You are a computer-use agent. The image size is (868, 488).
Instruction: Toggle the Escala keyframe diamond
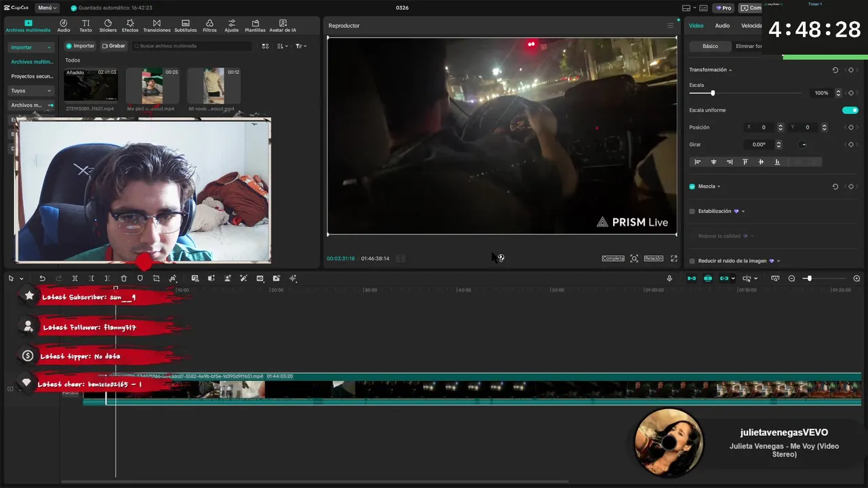[851, 93]
